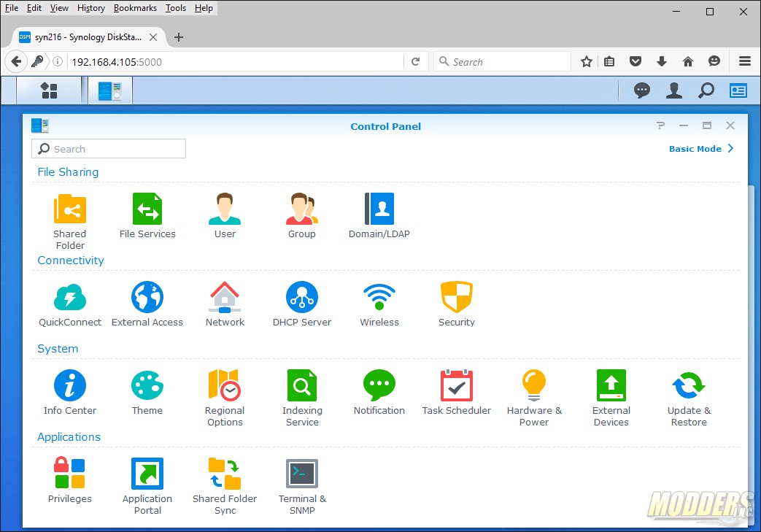Open External Access

pos(147,304)
